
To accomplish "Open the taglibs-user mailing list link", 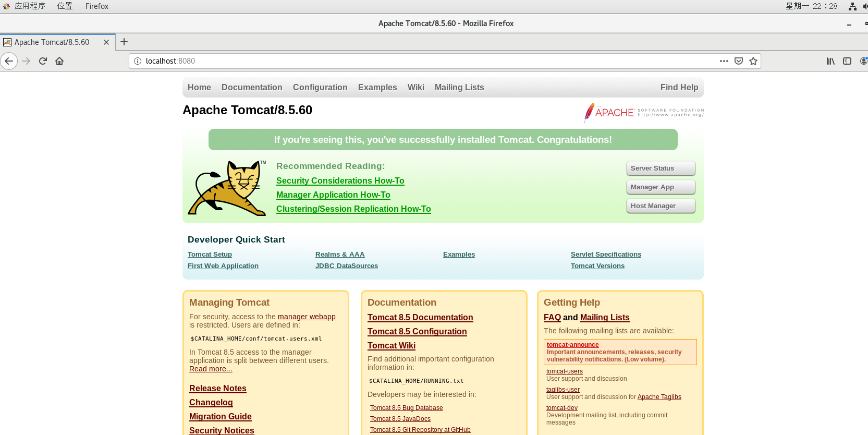I will [563, 390].
